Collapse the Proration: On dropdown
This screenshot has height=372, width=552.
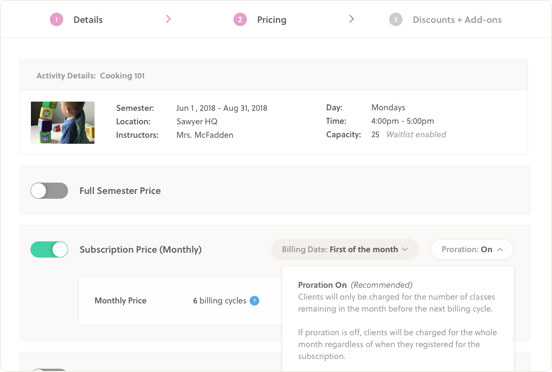[x=472, y=250]
